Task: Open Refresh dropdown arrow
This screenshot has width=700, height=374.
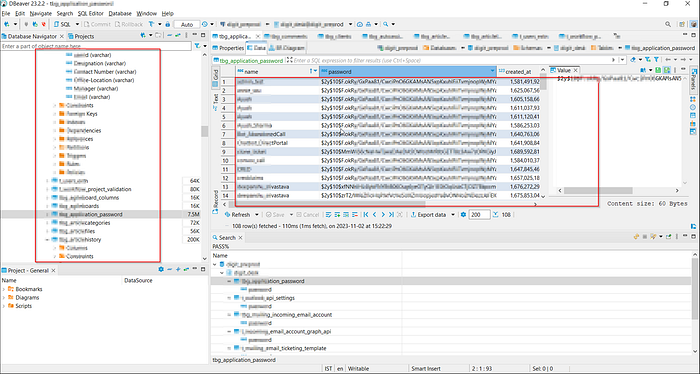Action: 256,215
